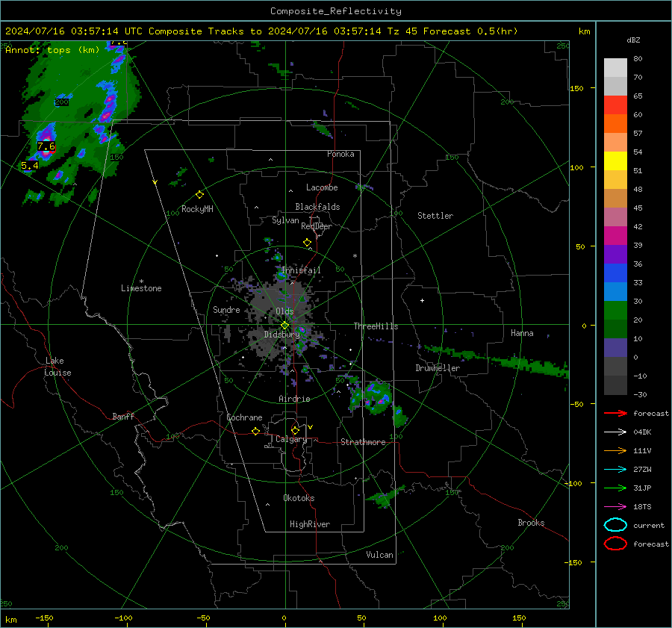Viewport: 672px width, 628px height.
Task: Click the Hanna town label
Action: coord(522,333)
